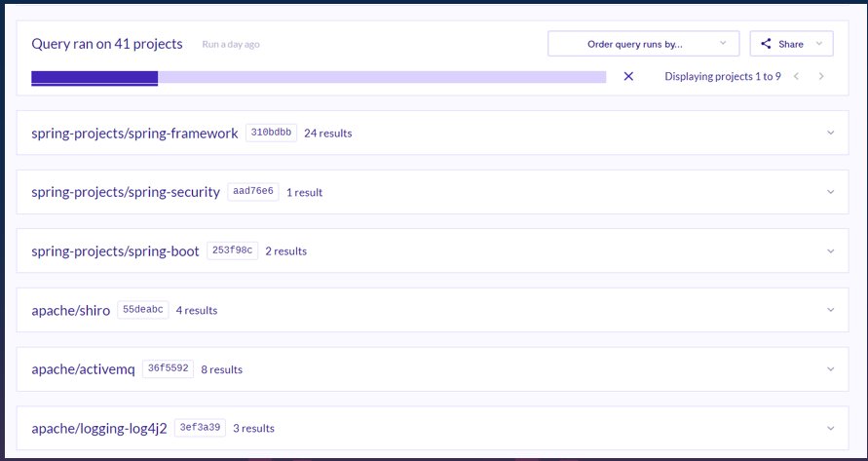
Task: Click 'Displaying projects 1 to 9' text
Action: tap(723, 76)
